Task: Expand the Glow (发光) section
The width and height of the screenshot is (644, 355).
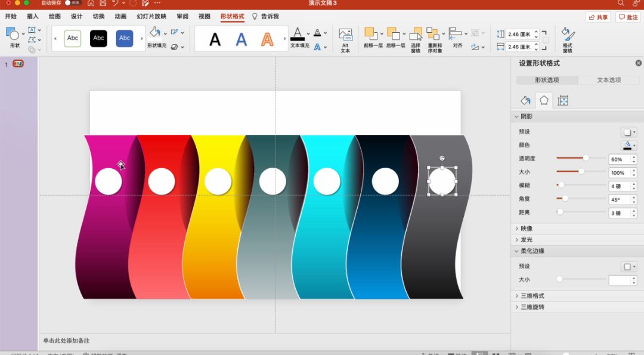Action: coord(526,240)
